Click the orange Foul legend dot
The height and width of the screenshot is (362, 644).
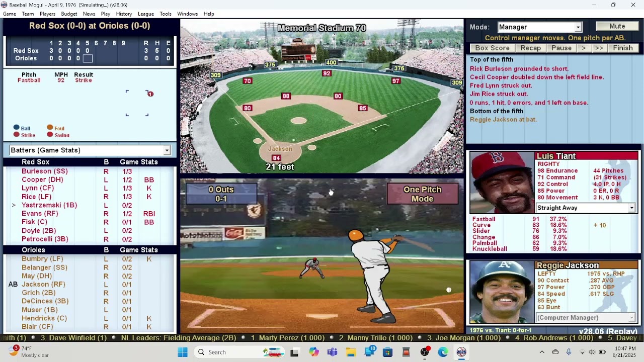pos(50,128)
